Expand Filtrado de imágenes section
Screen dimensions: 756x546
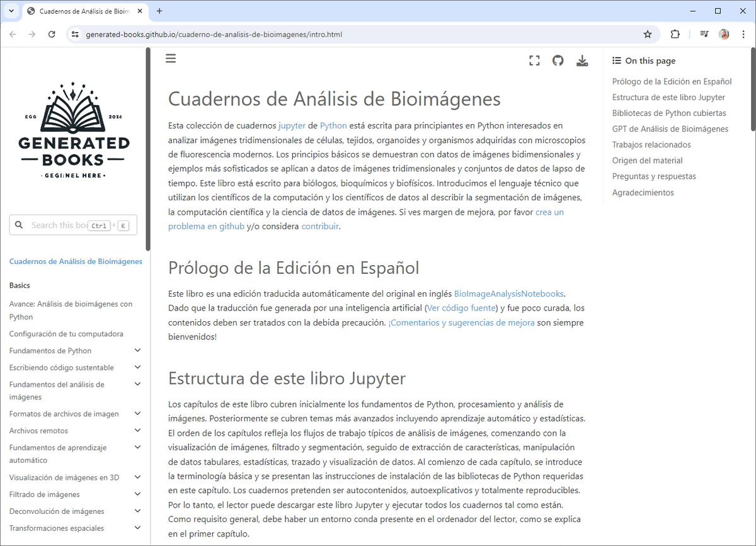[138, 494]
